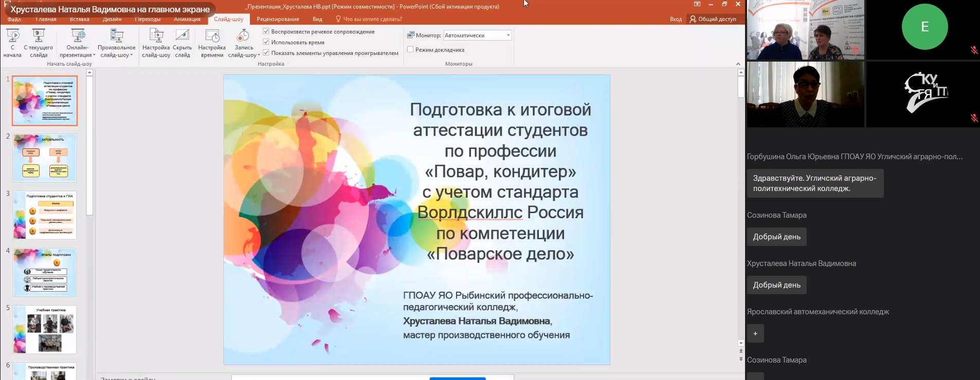Toggle 'Использовать время' checkbox
This screenshot has height=380, width=980.
click(x=266, y=42)
